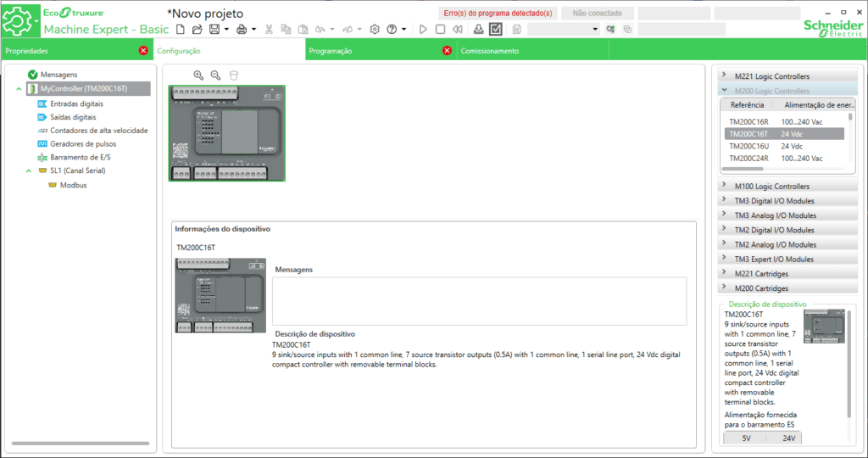
Task: Open Geradores de pulsos in tree
Action: click(x=83, y=144)
